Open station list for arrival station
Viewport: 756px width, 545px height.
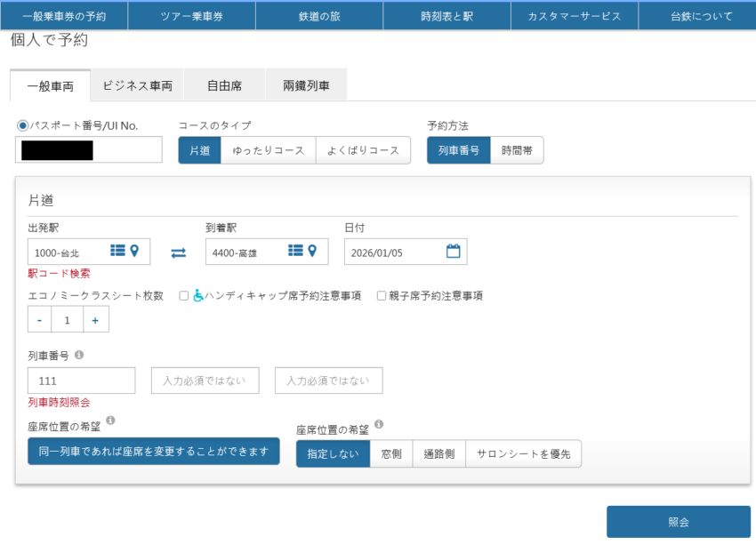click(x=295, y=252)
